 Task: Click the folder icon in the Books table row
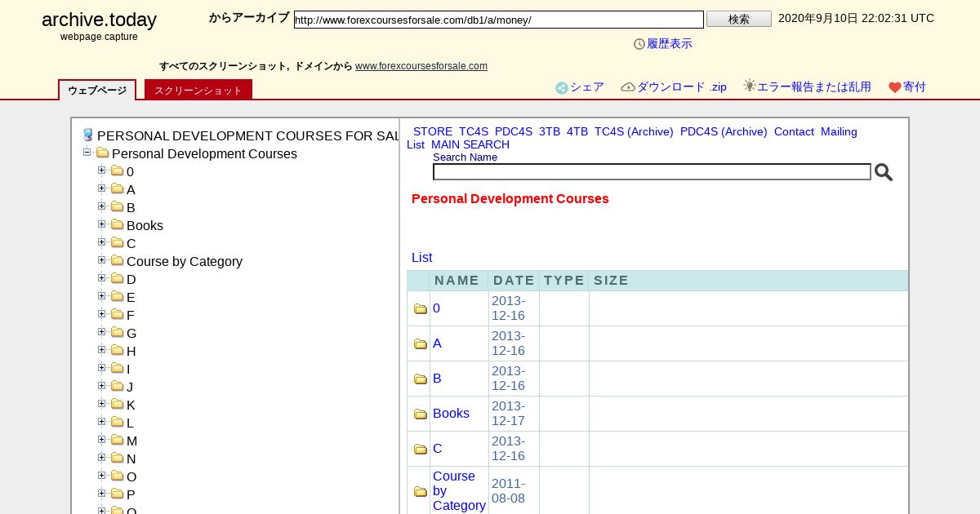point(421,414)
